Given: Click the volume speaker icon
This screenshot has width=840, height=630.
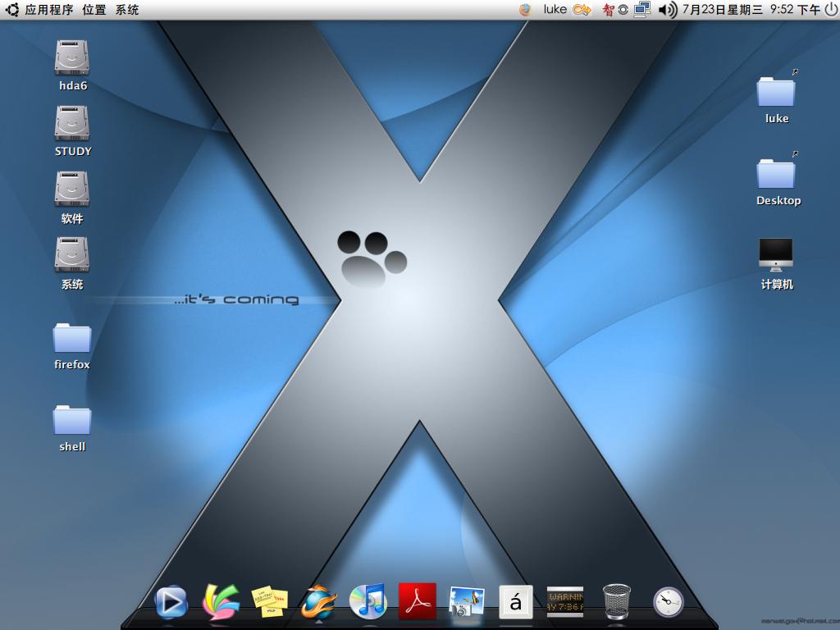Looking at the screenshot, I should (x=667, y=10).
